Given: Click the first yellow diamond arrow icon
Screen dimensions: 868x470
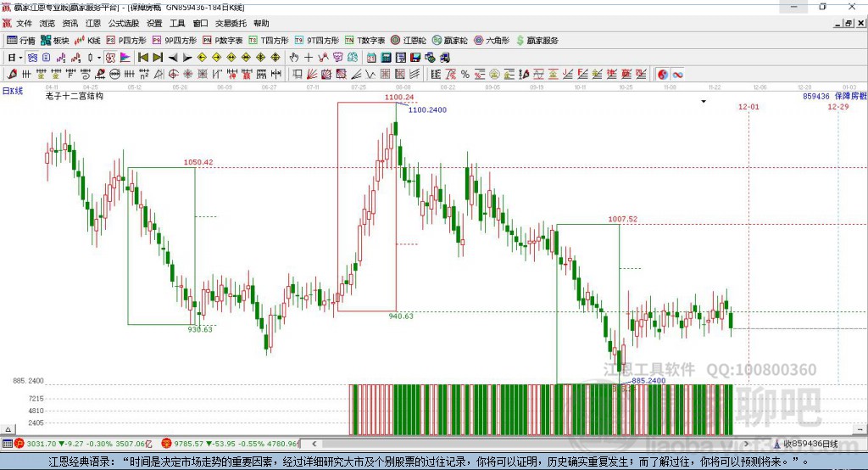Looking at the screenshot, I should coord(202,58).
